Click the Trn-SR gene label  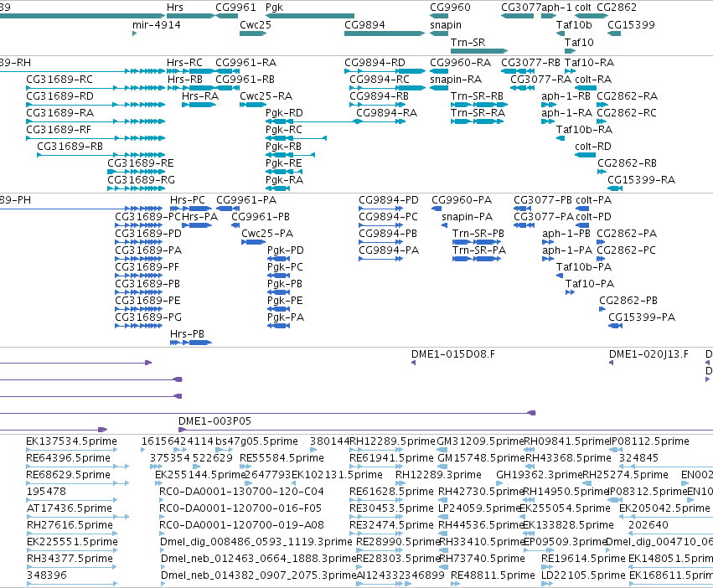pyautogui.click(x=468, y=42)
